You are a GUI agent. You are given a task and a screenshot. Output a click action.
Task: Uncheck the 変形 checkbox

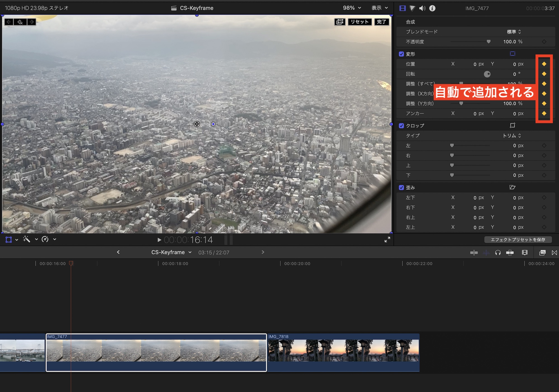[x=401, y=54]
